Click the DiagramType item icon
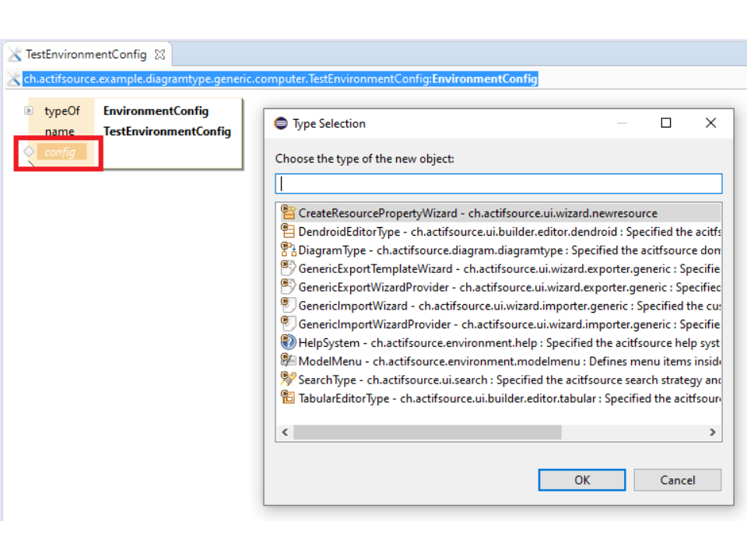Screen dimensions: 747x560 288,250
